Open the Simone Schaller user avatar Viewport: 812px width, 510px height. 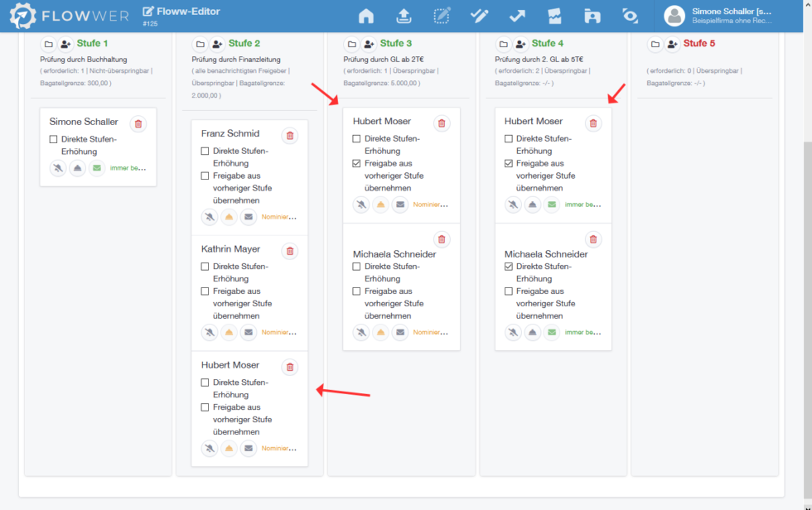tap(674, 16)
